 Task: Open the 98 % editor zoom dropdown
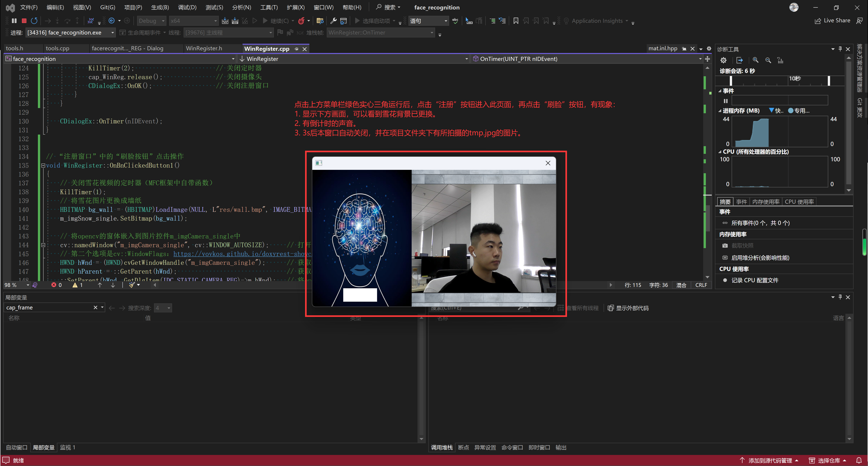[28, 285]
